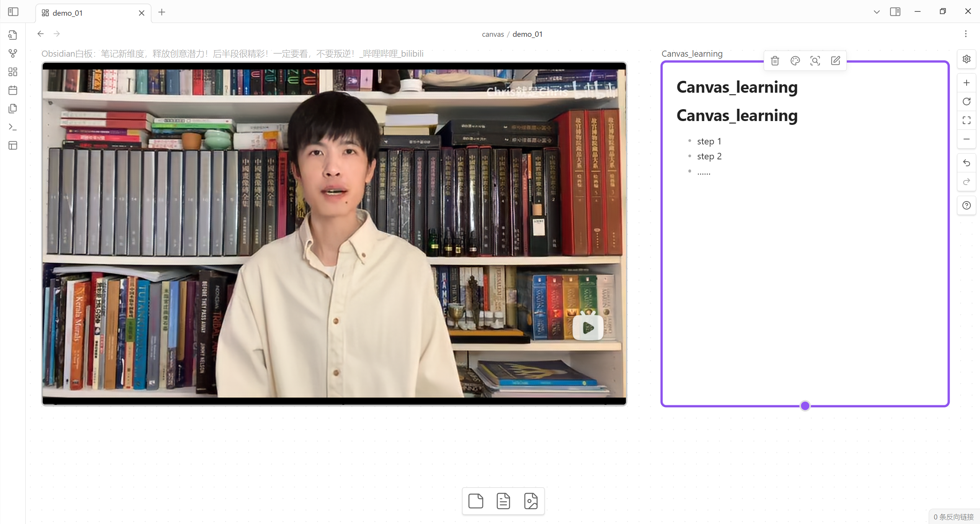980x524 pixels.
Task: Undo last canvas action
Action: [966, 163]
